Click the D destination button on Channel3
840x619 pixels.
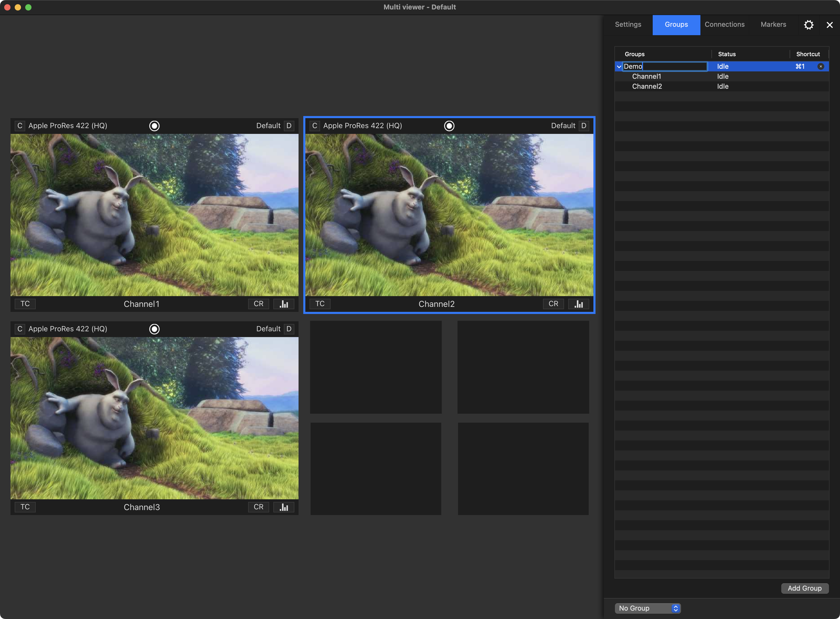tap(289, 329)
